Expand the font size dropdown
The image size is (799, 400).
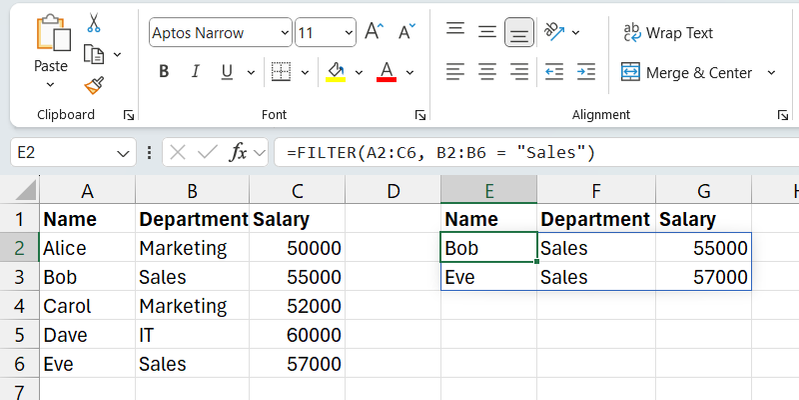coord(347,33)
